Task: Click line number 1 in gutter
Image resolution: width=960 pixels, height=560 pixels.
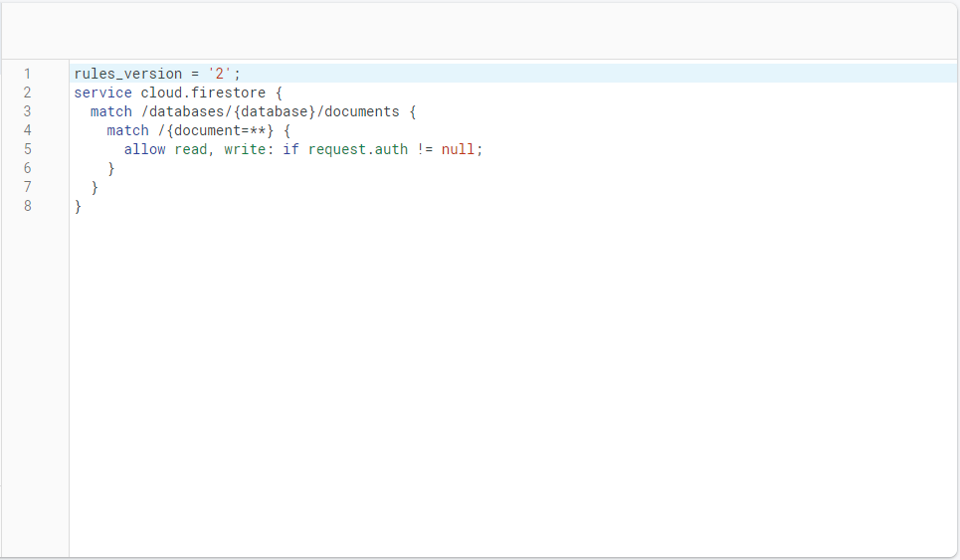Action: (x=28, y=74)
